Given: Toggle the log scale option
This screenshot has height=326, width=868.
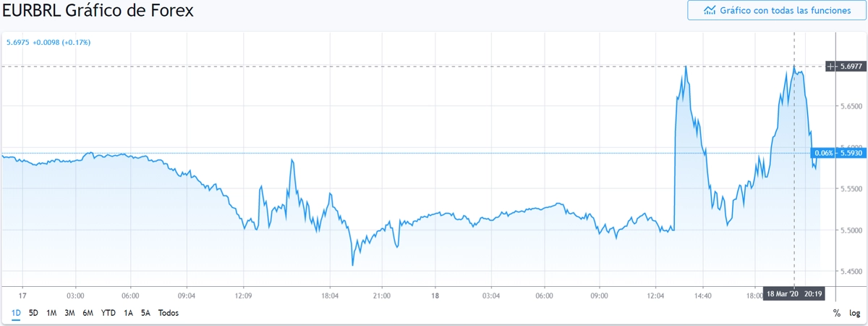Looking at the screenshot, I should click(854, 313).
